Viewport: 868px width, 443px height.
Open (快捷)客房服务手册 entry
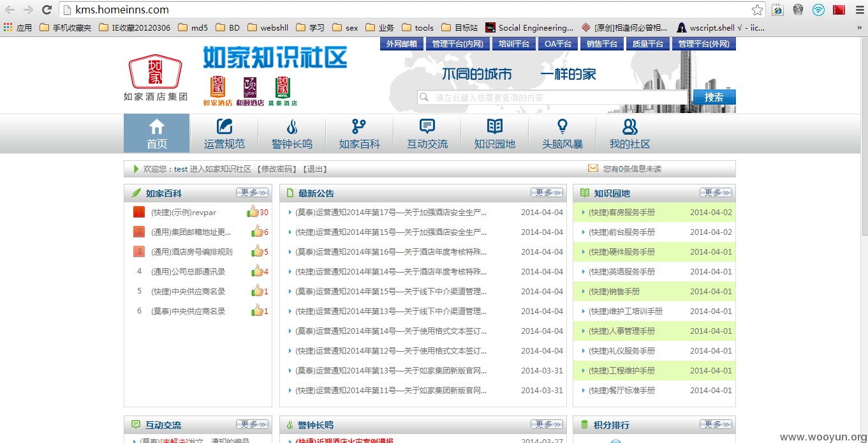pos(622,213)
